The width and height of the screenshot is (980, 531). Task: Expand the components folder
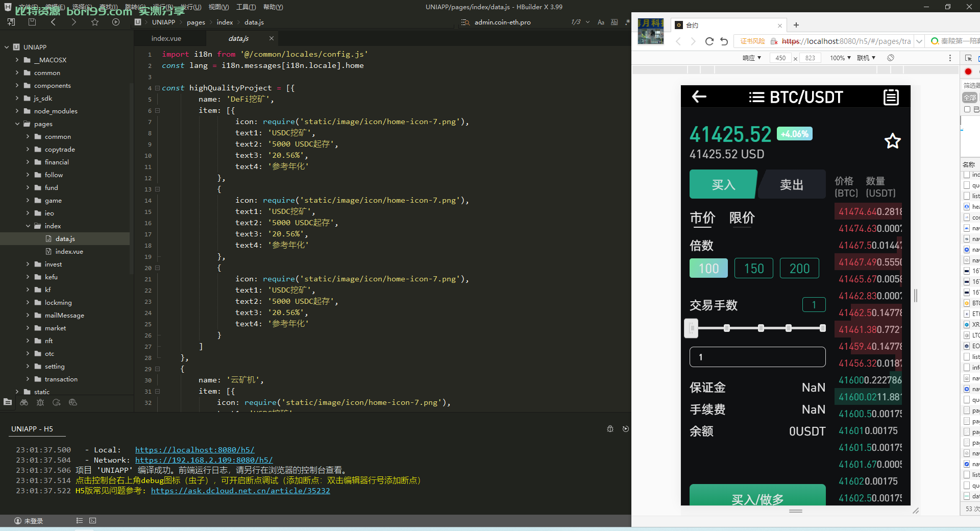click(17, 85)
